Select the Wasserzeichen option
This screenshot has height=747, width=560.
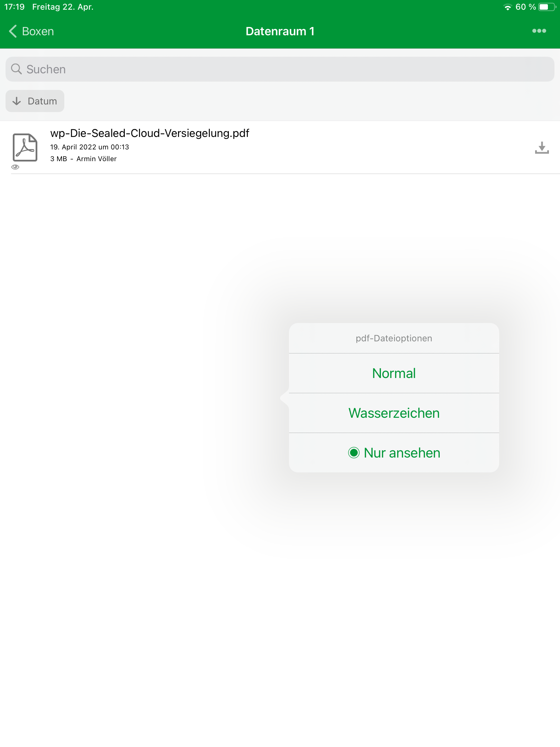pos(394,413)
